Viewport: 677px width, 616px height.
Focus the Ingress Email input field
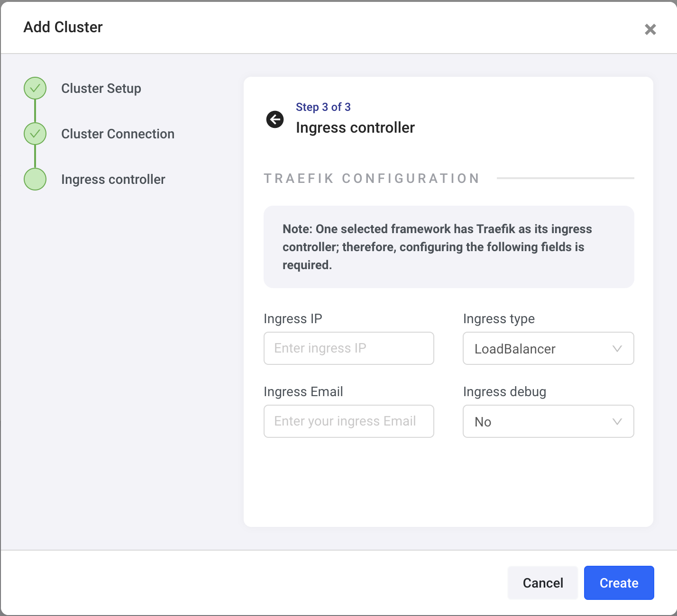(x=349, y=421)
